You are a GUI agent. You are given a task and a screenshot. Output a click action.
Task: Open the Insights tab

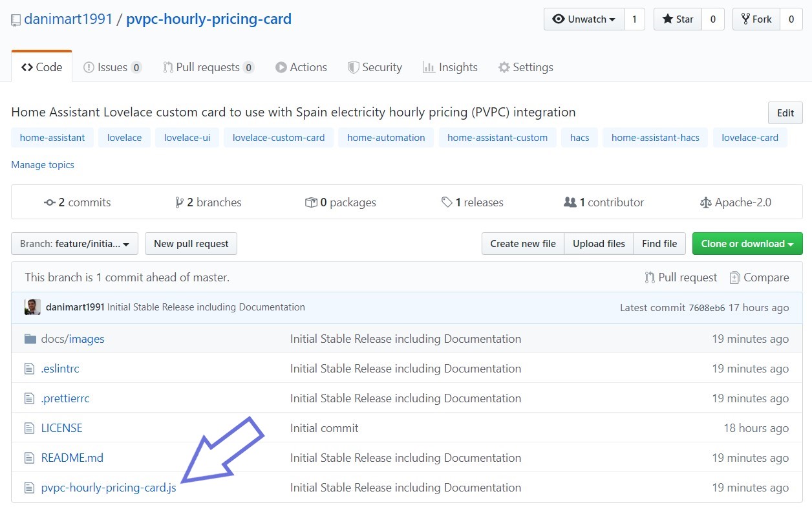click(x=450, y=67)
